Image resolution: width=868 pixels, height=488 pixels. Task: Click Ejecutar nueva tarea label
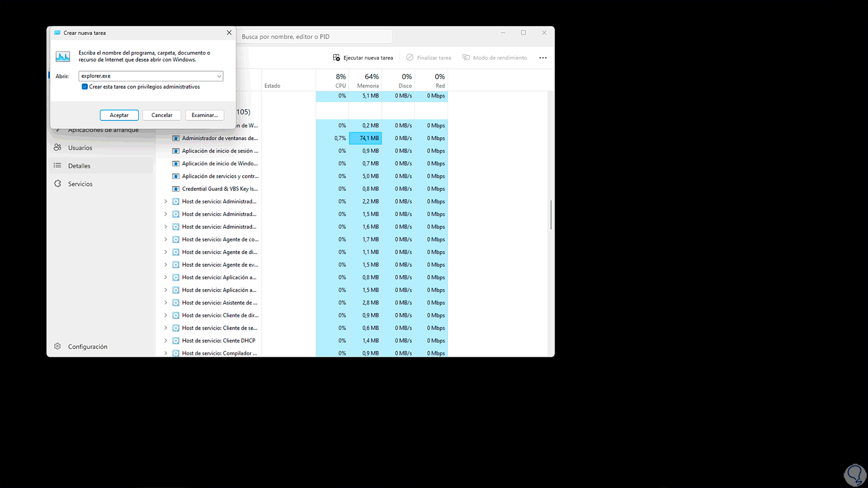coord(368,57)
